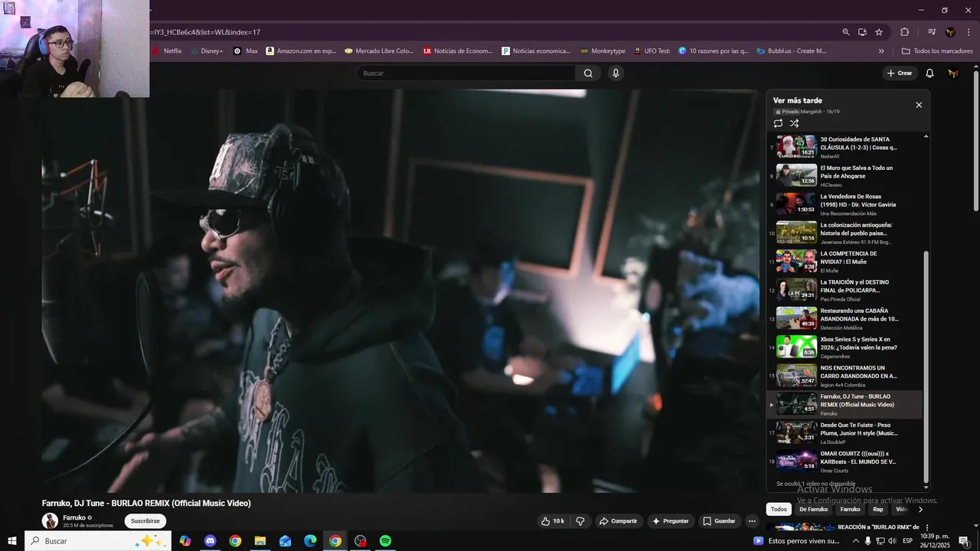
Task: Share the video via Compartir
Action: 618,521
